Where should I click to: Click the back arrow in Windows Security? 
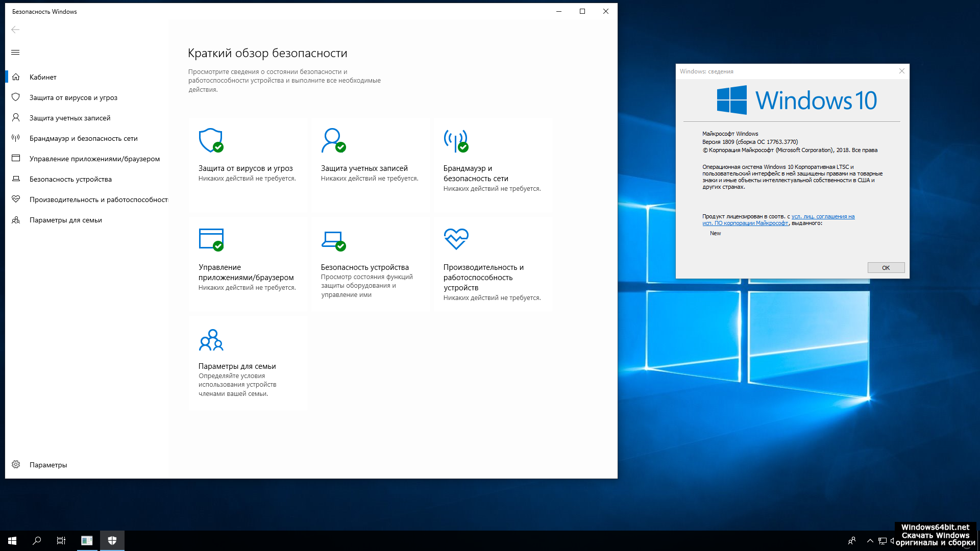point(15,30)
